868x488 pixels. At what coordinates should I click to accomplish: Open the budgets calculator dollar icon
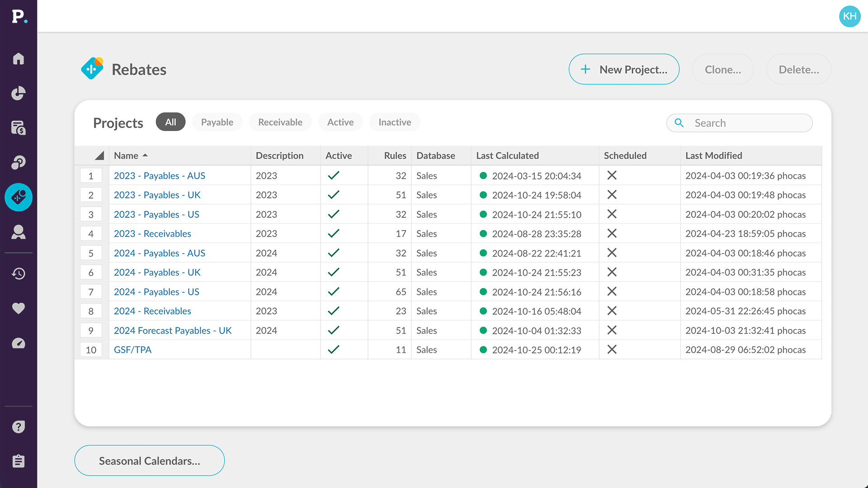point(19,128)
